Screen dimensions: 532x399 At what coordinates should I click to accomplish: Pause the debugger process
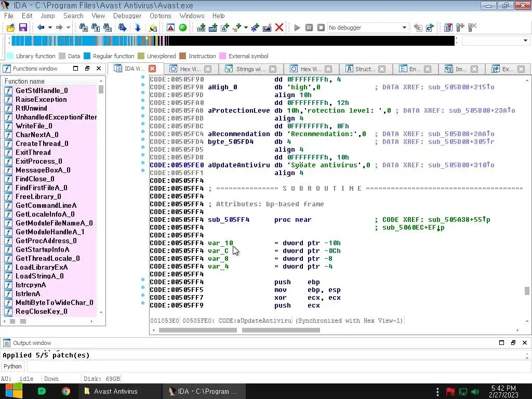[309, 28]
